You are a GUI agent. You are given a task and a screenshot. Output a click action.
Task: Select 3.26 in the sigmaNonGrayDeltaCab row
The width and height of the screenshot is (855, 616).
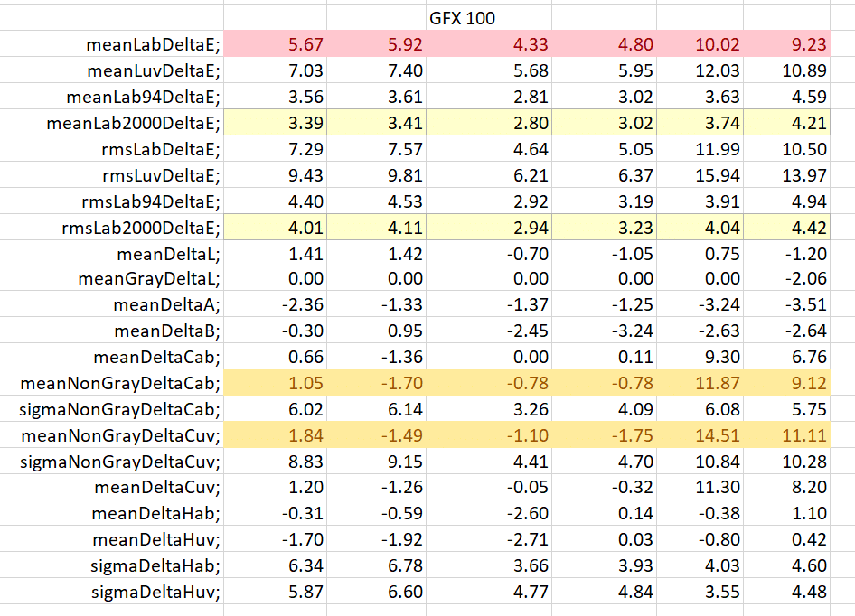[x=531, y=409]
